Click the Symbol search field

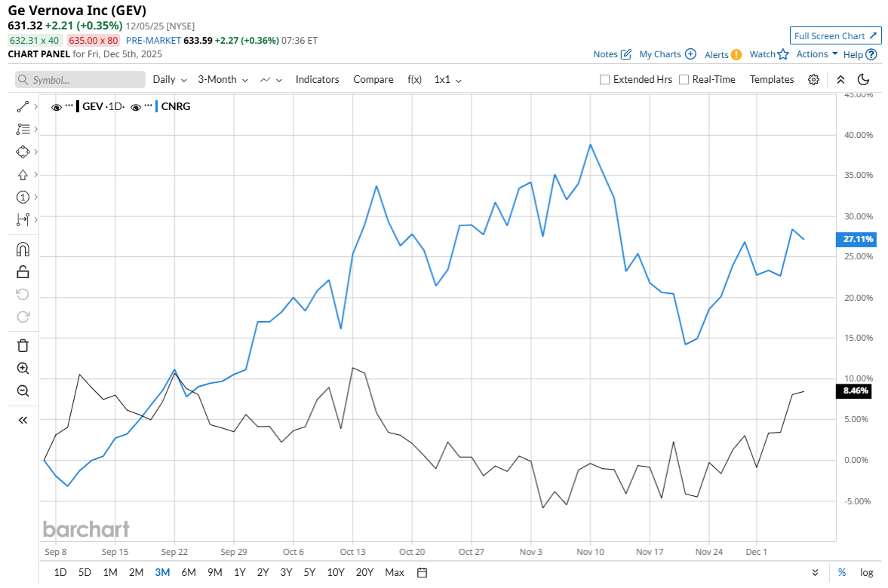click(80, 80)
